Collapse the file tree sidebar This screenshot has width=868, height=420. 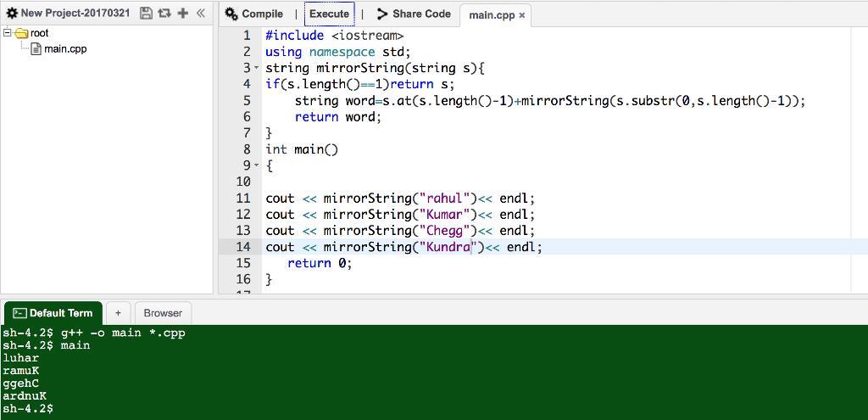click(200, 14)
